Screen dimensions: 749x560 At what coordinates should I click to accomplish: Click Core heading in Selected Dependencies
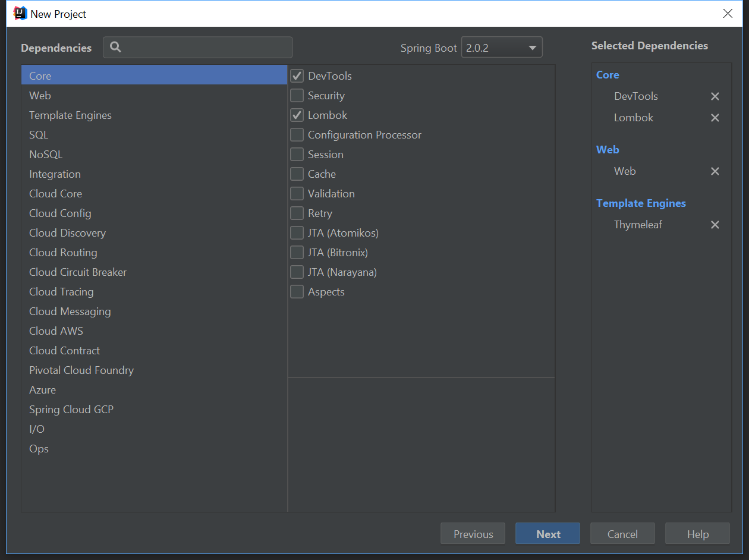[x=608, y=75]
